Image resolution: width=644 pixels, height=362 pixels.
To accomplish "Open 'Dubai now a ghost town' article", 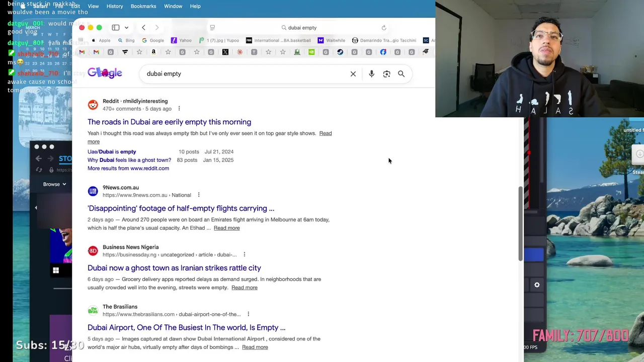I will (x=174, y=268).
